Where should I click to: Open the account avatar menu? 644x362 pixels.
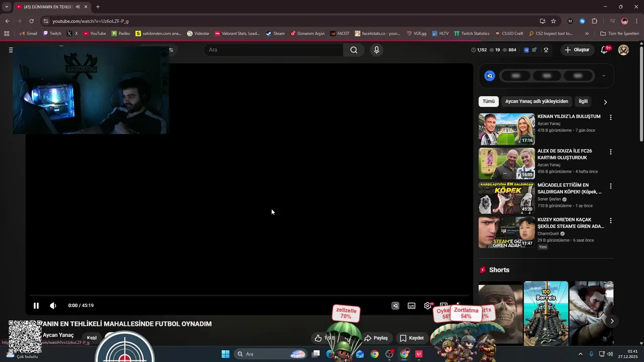point(623,50)
